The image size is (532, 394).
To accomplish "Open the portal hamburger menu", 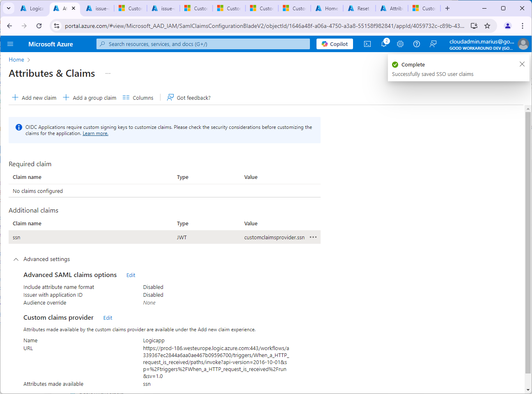I will pos(10,44).
